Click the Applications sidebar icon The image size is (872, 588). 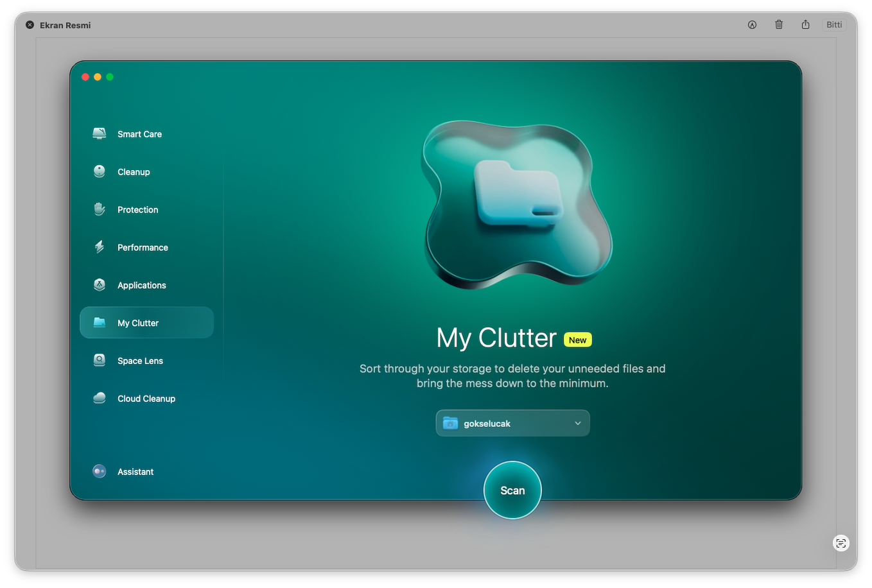(x=100, y=285)
